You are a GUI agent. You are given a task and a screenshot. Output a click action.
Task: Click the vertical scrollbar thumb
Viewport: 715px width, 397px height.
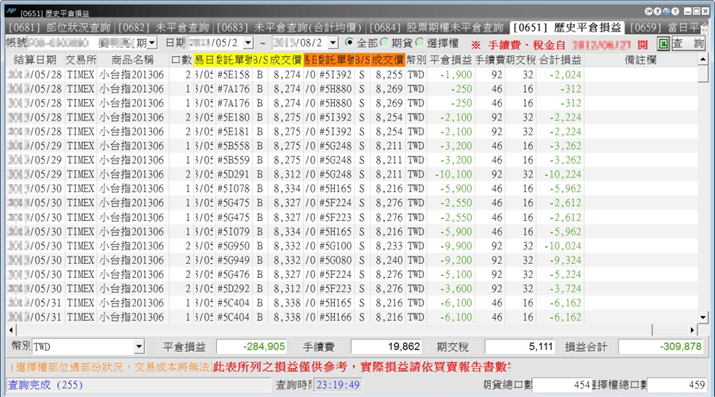(703, 74)
